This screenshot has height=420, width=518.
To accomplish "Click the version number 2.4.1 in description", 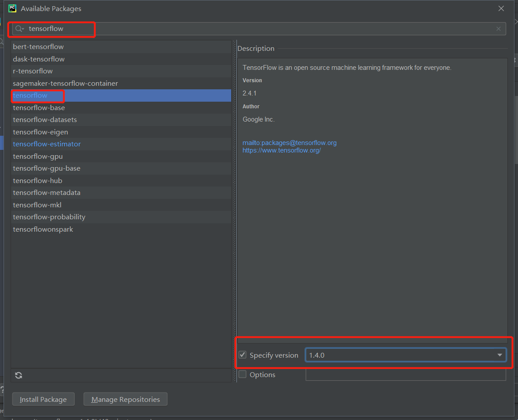I will pos(249,93).
